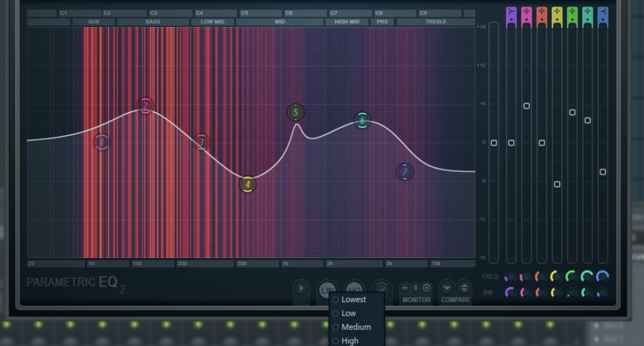This screenshot has width=644, height=346.
Task: Select band 1 token in the EQ graph
Action: [101, 143]
